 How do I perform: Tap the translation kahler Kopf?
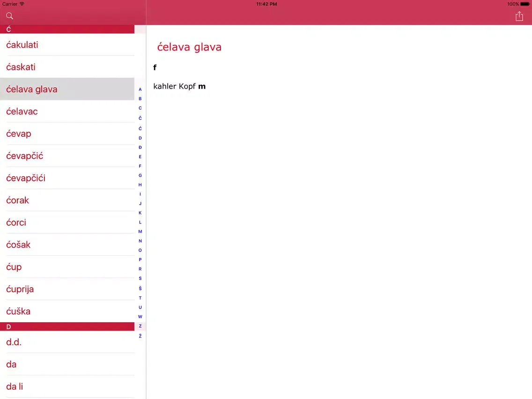[x=174, y=87]
